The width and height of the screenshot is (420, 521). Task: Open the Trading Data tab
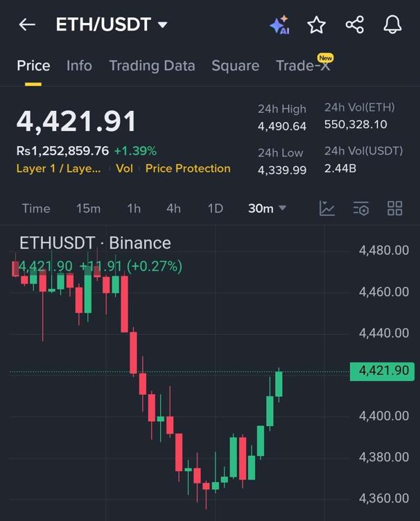[x=152, y=66]
